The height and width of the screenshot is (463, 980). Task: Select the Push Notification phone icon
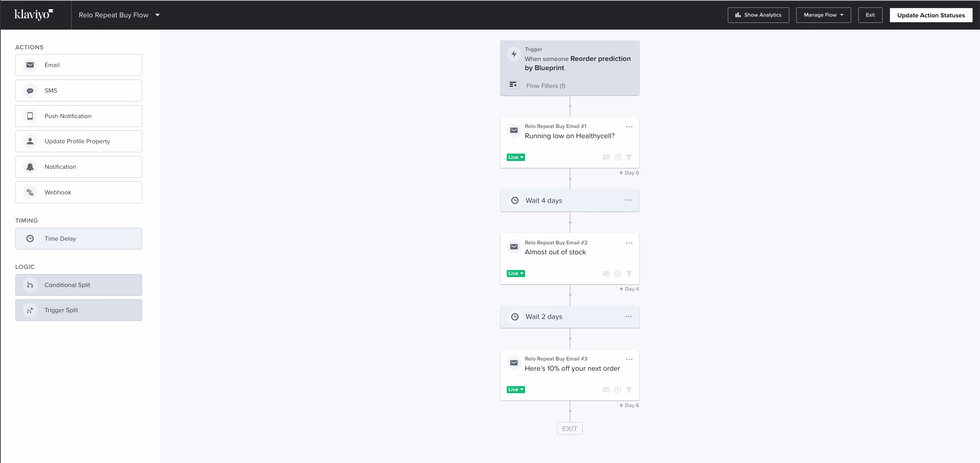click(30, 116)
